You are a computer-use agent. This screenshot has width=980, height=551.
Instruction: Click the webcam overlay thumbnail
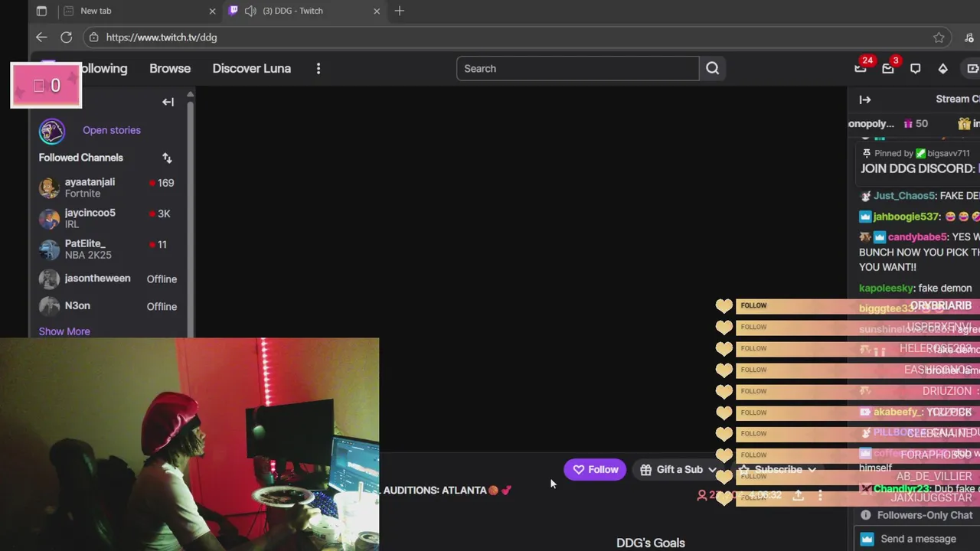pyautogui.click(x=189, y=445)
